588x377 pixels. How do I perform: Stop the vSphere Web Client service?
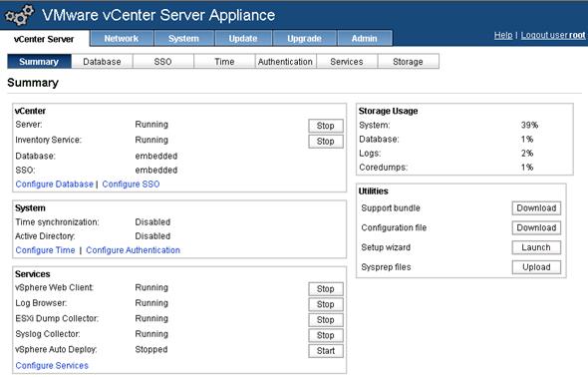(x=326, y=289)
